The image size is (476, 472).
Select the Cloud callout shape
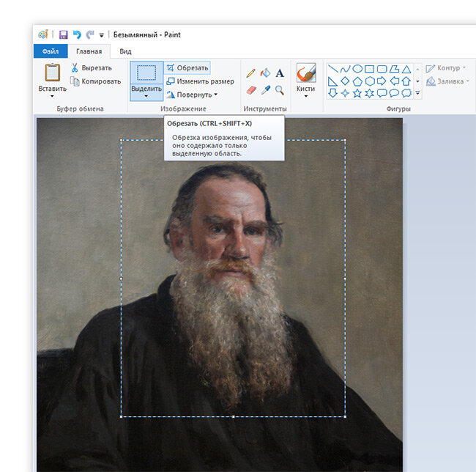tap(406, 93)
